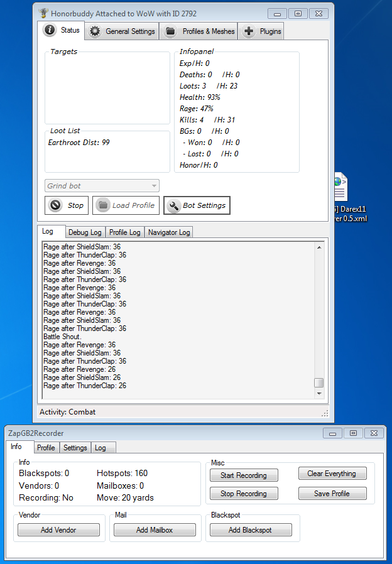392x564 pixels.
Task: Minimize the Honorbuddy window
Action: coord(277,14)
